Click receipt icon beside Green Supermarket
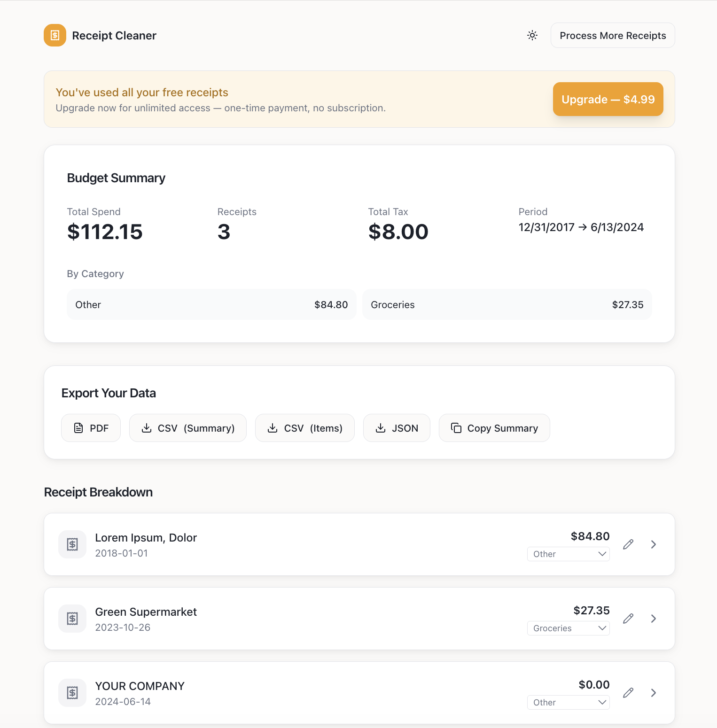 coord(72,619)
